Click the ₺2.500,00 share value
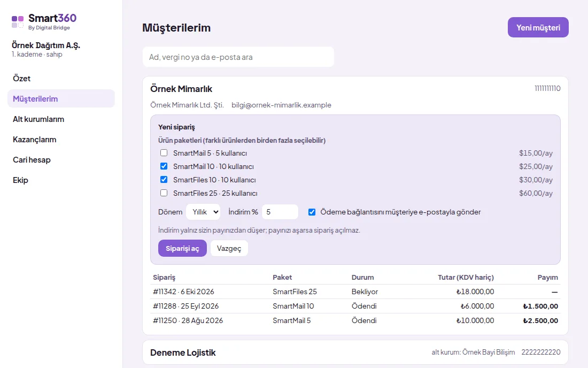 [540, 321]
